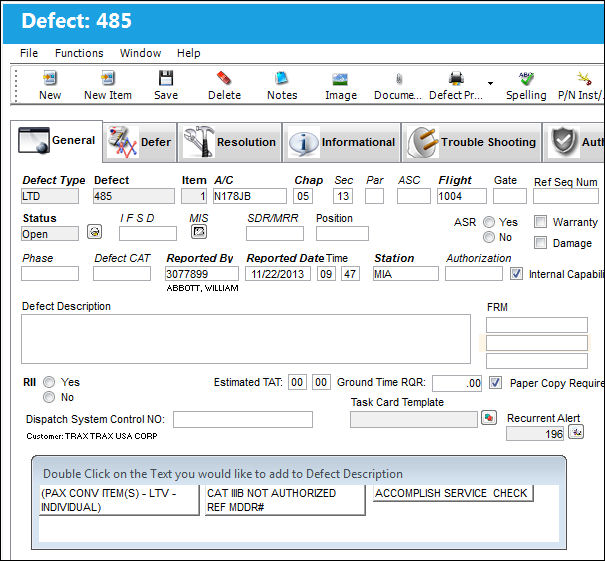Image resolution: width=605 pixels, height=561 pixels.
Task: Click the A/C field N178JB
Action: 250,196
